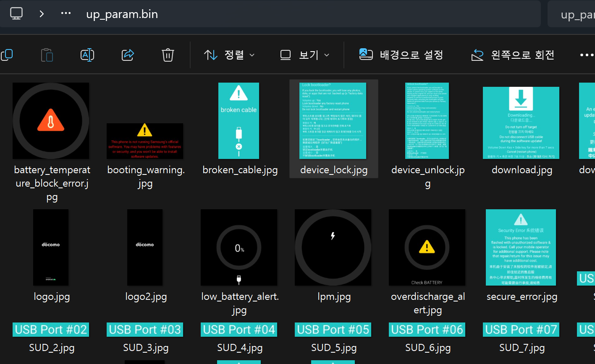This screenshot has width=595, height=364.
Task: Click the This PC monitor icon
Action: pyautogui.click(x=16, y=13)
